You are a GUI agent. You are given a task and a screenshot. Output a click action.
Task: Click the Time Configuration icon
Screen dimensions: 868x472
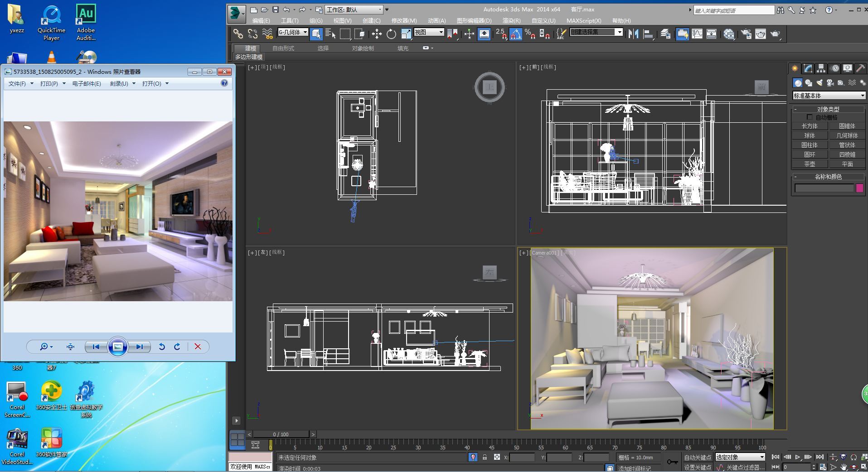click(823, 467)
